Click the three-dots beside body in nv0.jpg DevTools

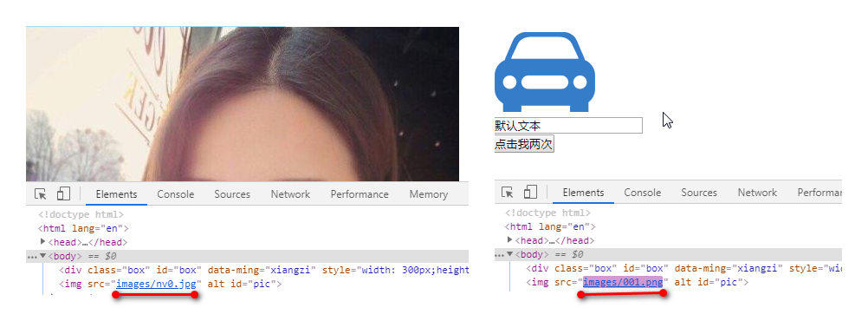click(x=32, y=257)
